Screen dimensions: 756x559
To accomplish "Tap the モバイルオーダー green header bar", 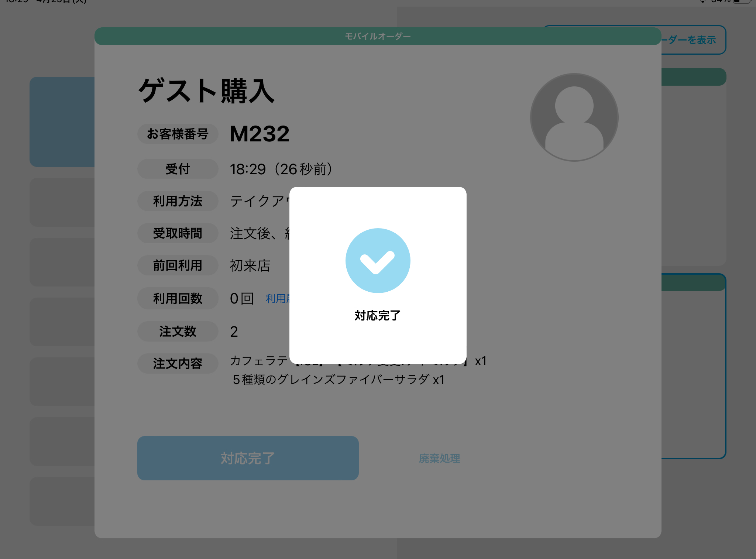I will click(377, 36).
